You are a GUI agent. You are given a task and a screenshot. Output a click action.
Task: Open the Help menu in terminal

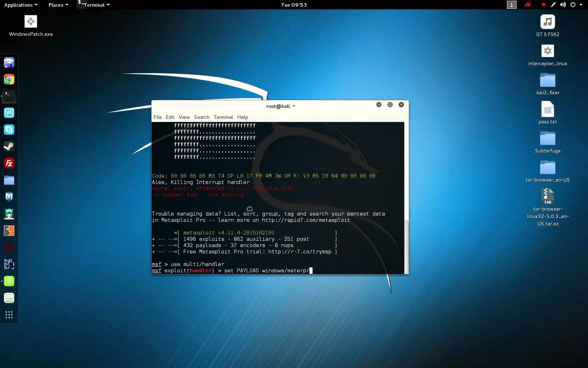click(x=243, y=117)
